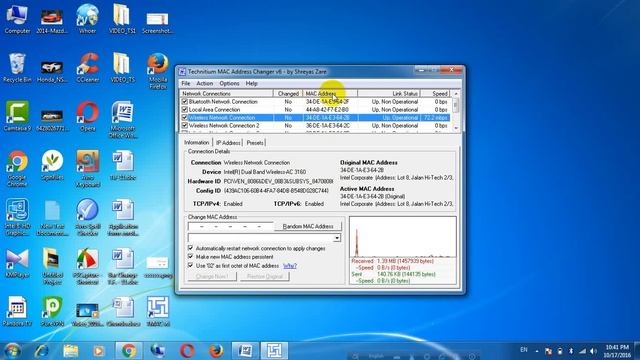
Task: Toggle automatically restart network connection checkbox
Action: tap(191, 248)
